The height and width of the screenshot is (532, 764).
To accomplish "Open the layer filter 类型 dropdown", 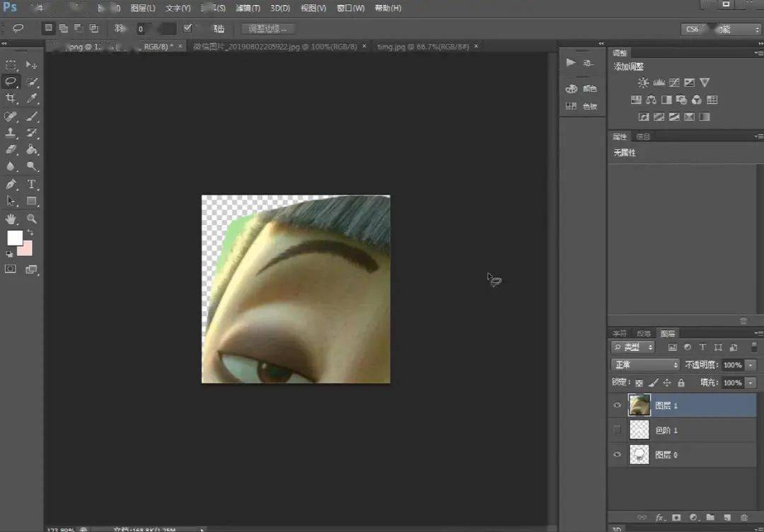I will [x=633, y=347].
